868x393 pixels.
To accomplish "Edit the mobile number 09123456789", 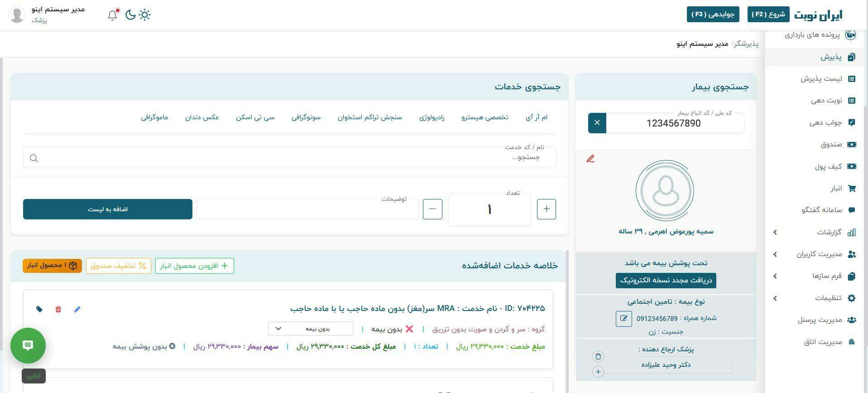I will 623,319.
